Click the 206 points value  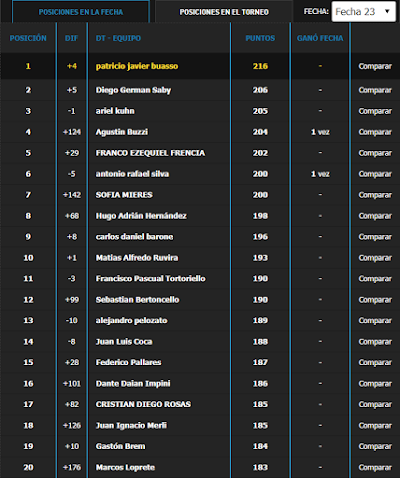[x=260, y=90]
